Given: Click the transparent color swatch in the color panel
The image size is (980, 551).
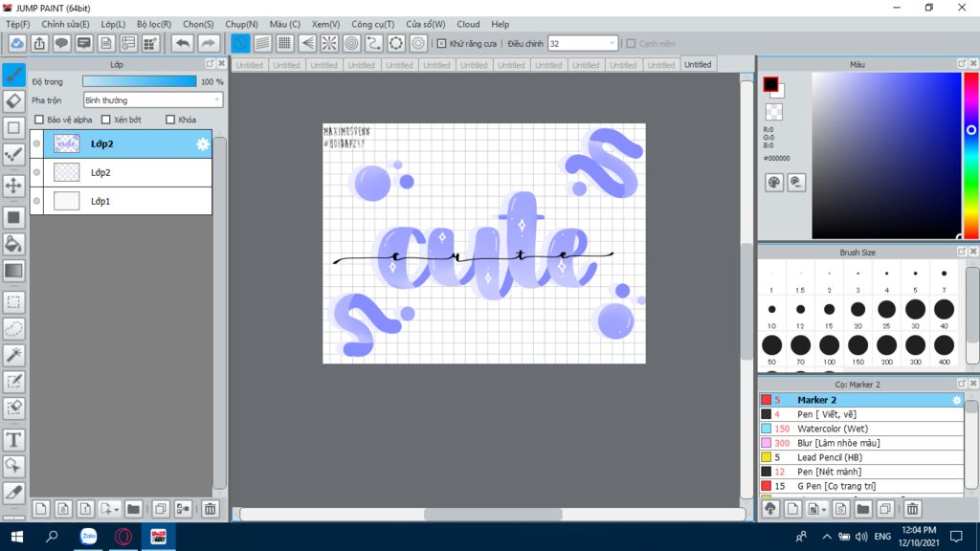Looking at the screenshot, I should [773, 112].
